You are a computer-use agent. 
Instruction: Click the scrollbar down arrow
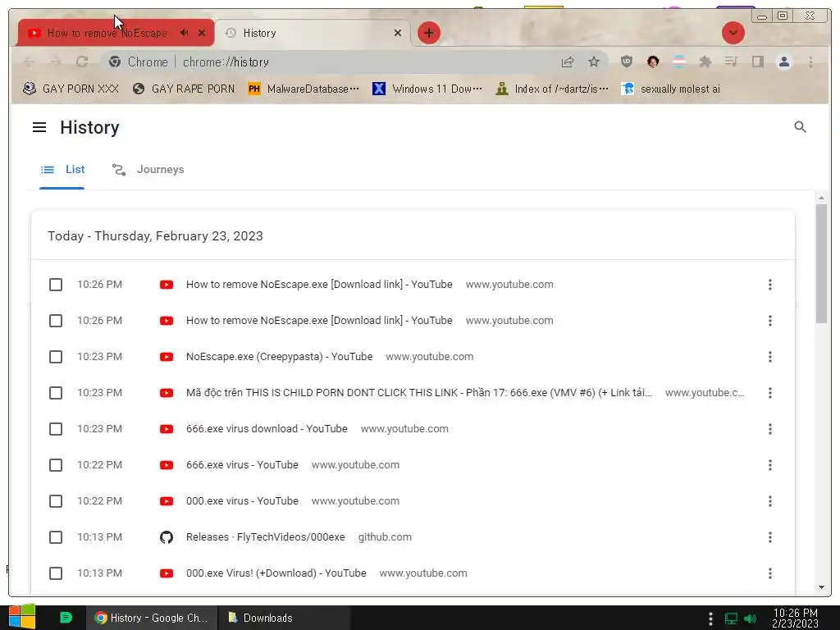tap(820, 587)
